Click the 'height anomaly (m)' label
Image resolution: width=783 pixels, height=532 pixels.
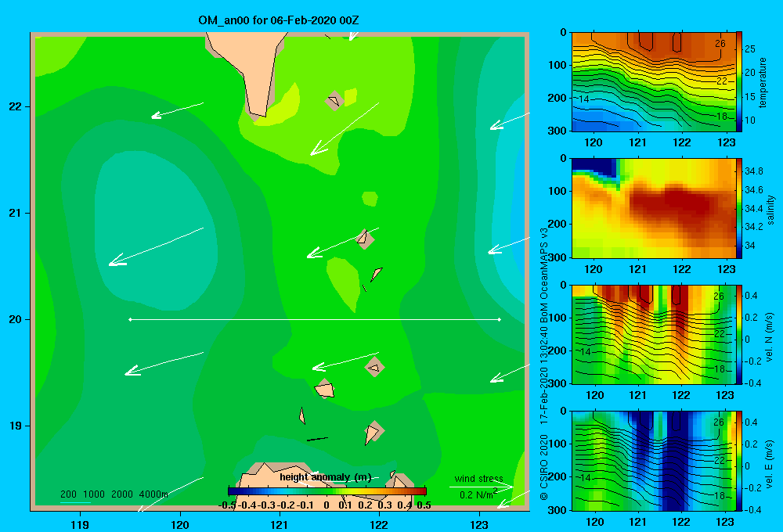(326, 477)
